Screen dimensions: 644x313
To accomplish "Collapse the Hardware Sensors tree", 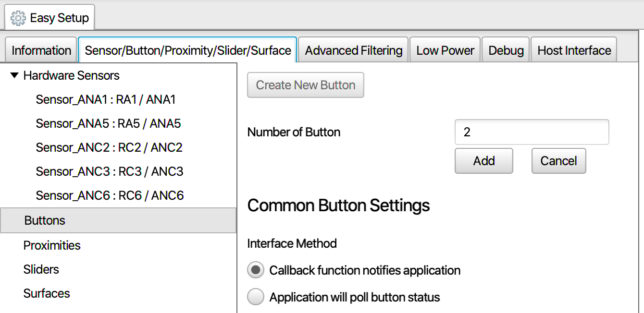I will (x=14, y=76).
